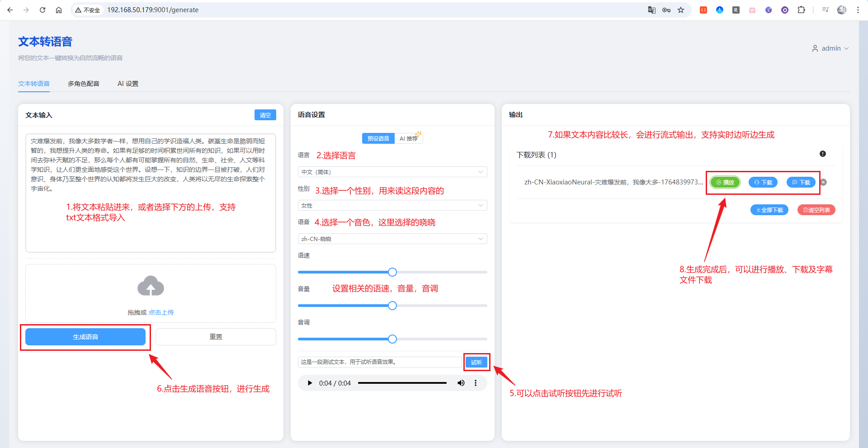Play the generated audio with green 播放 button
868x448 pixels.
pyautogui.click(x=725, y=182)
